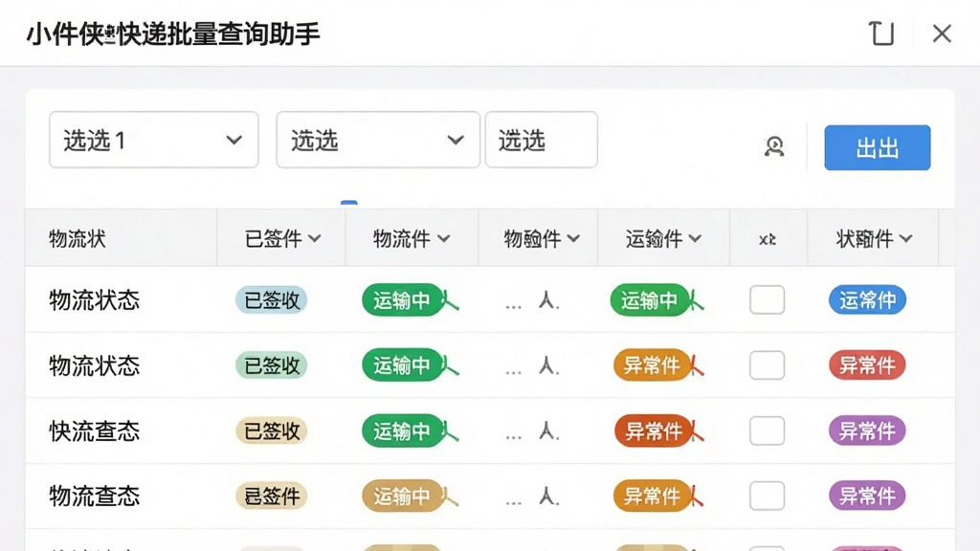Close the 小件侠 window
The height and width of the screenshot is (551, 980).
tap(942, 33)
